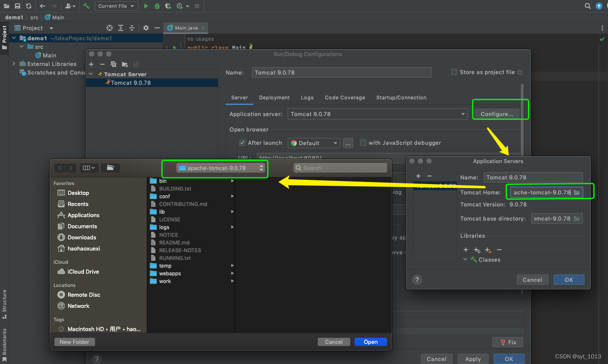Image resolution: width=608 pixels, height=364 pixels.
Task: Click the help question icon in Application Servers
Action: [x=417, y=280]
